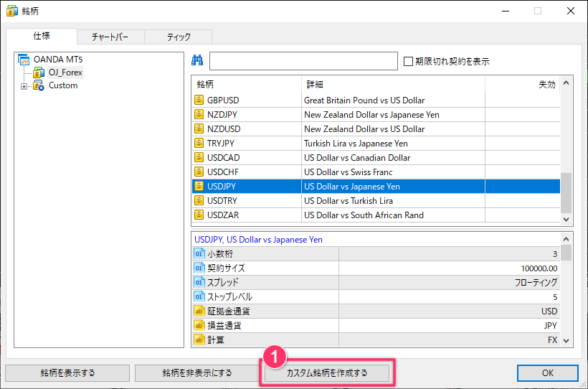Click the OANDA MT5 tree root icon
This screenshot has height=389, width=588.
24,60
